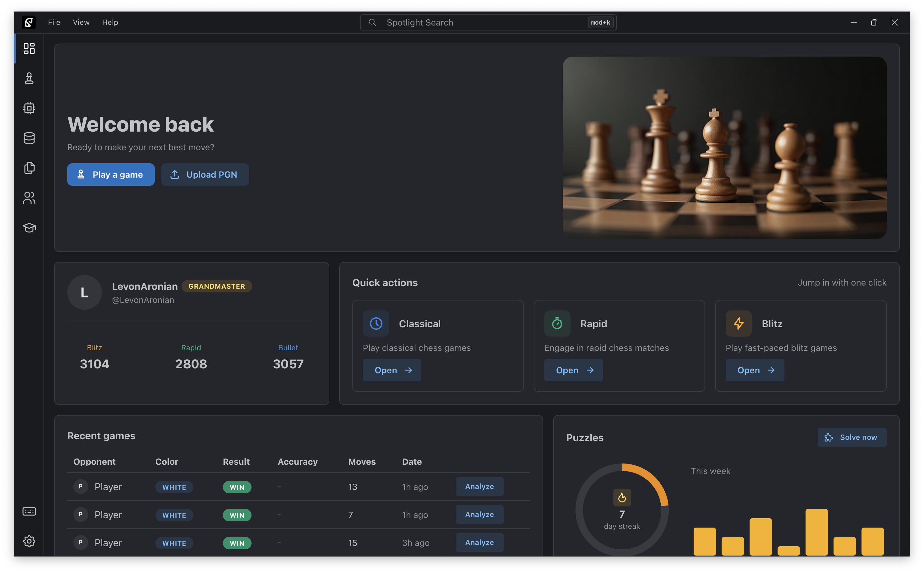924x573 pixels.
Task: Open the databases cylinder icon
Action: [29, 138]
